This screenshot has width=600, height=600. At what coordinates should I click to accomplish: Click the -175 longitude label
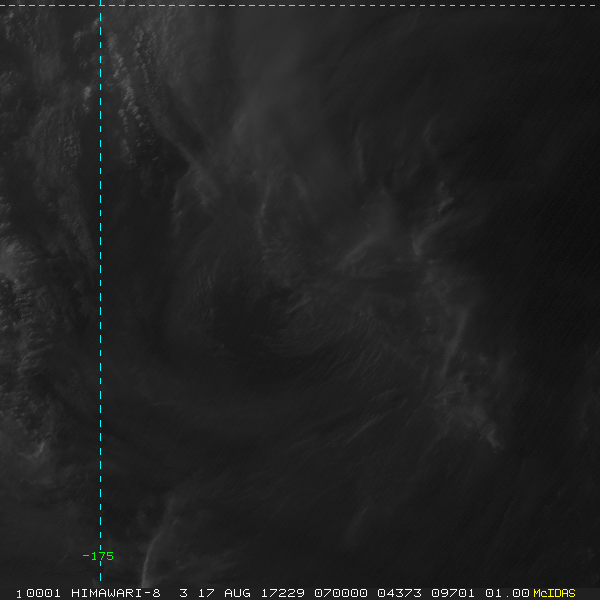click(98, 556)
